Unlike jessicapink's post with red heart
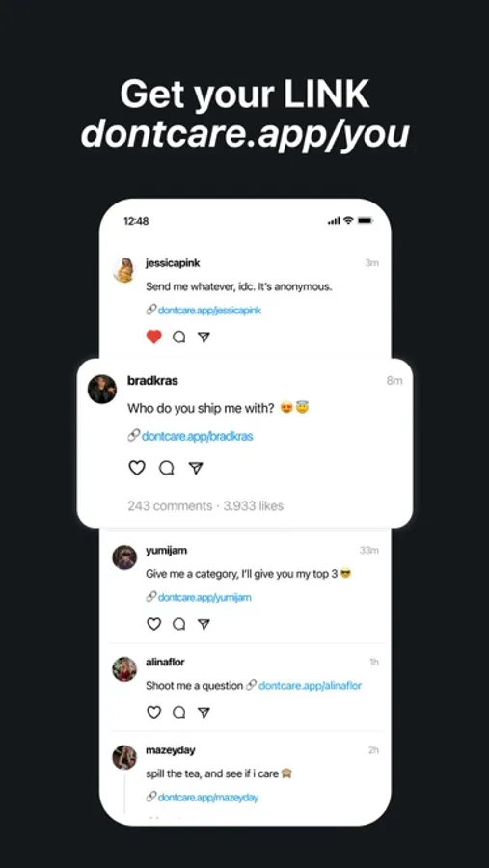The image size is (489, 868). pos(154,337)
